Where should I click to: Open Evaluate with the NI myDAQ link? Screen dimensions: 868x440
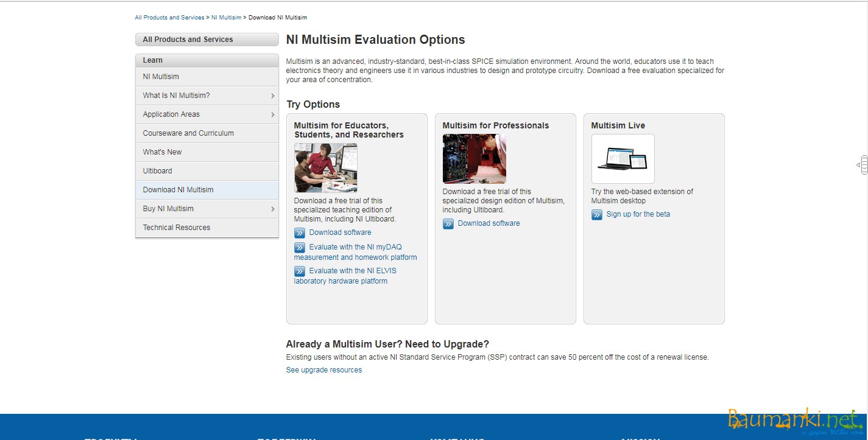356,252
